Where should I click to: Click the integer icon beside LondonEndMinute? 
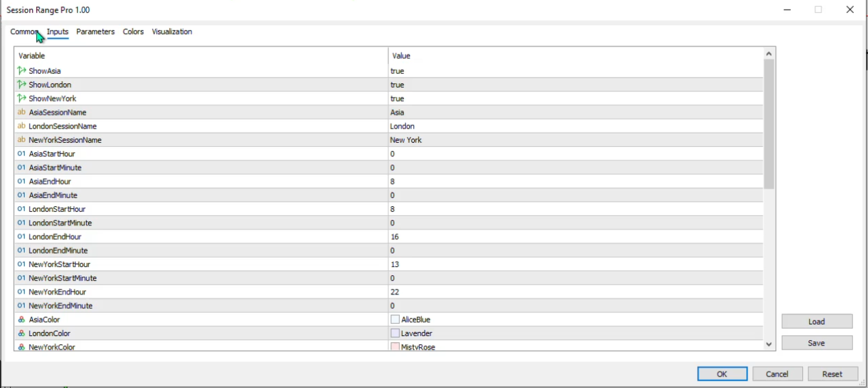click(x=21, y=251)
